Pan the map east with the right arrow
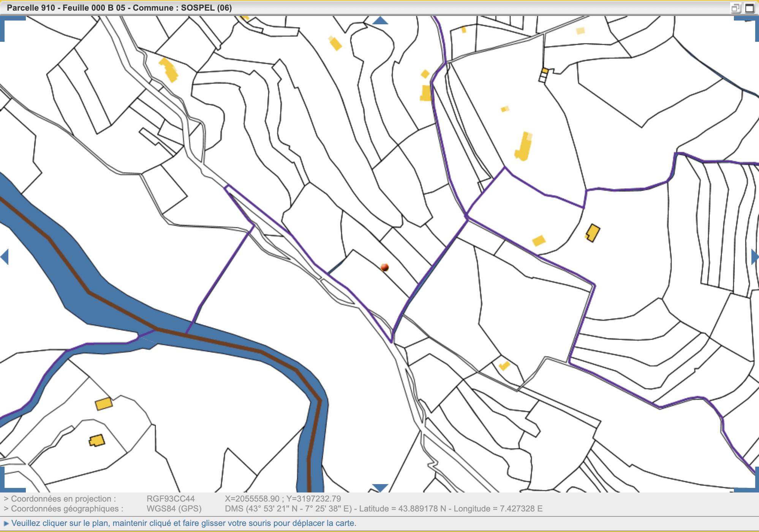This screenshot has height=532, width=759. [755, 257]
